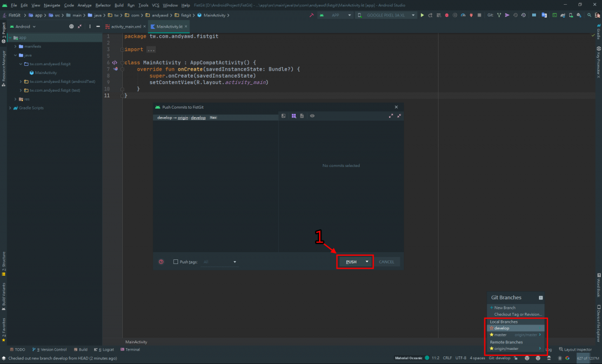Open the AVD Manager phone icon
This screenshot has width=602, height=364.
571,15
